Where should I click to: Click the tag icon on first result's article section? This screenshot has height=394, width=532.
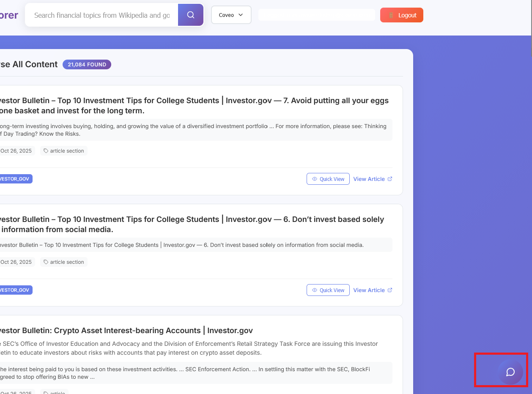[46, 151]
